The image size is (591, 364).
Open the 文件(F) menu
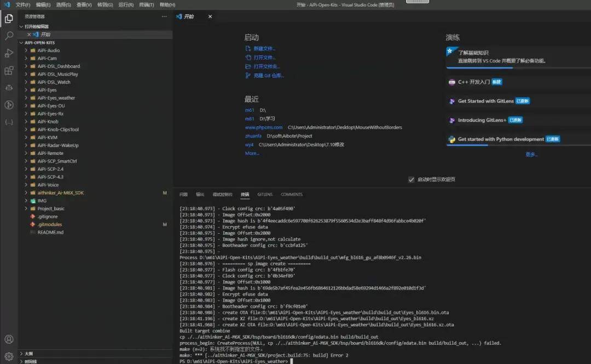(x=22, y=4)
